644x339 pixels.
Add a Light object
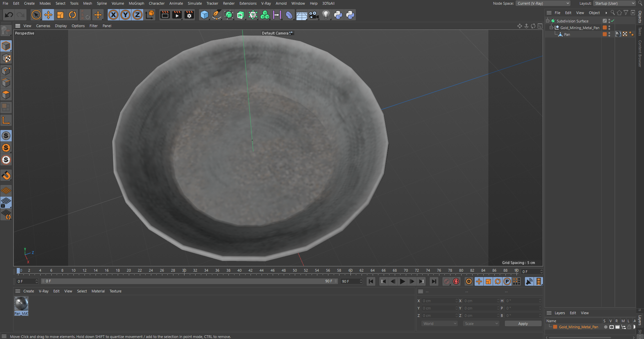coord(326,15)
